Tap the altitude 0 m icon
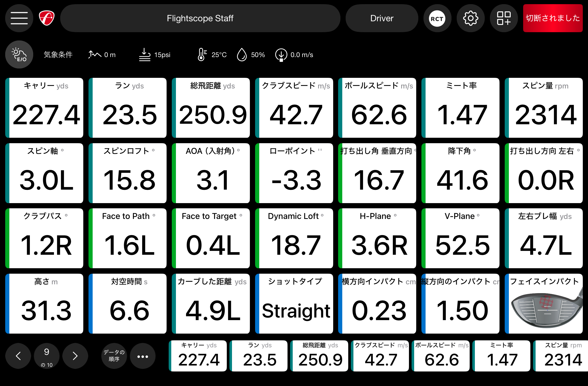Screen dimensions: 588x386 95,54
